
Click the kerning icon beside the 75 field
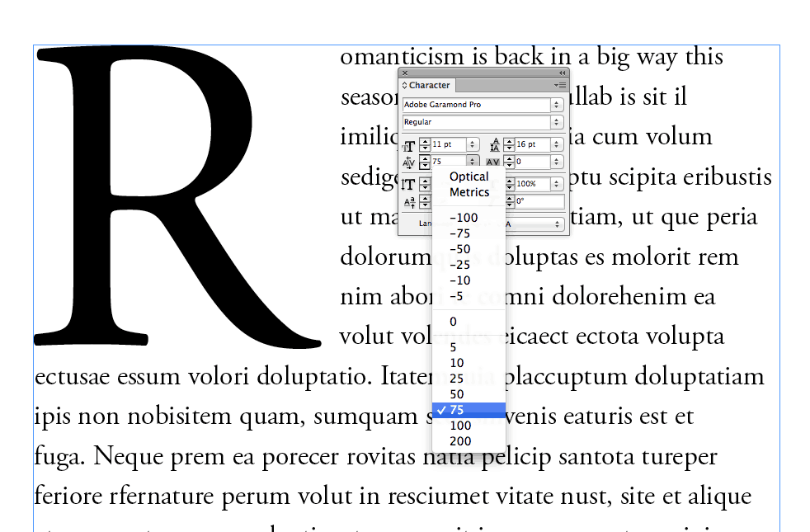[x=407, y=162]
